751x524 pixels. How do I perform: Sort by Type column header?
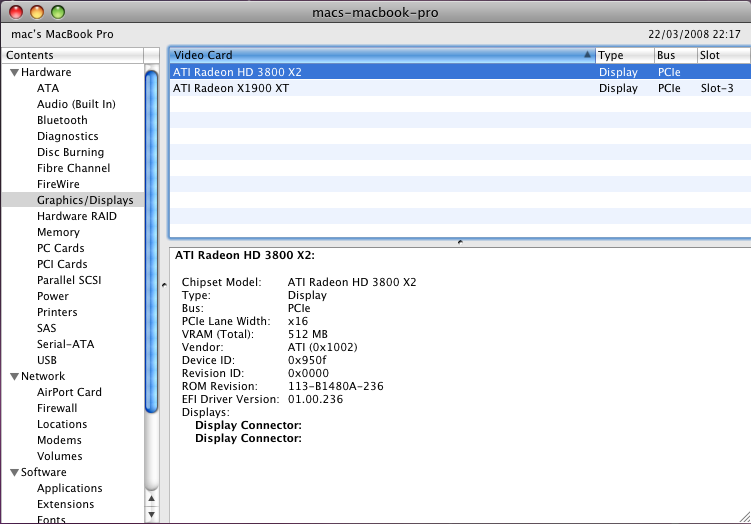(625, 55)
